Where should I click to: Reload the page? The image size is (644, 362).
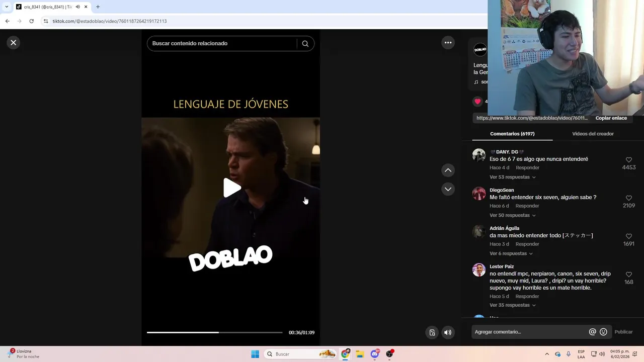tap(31, 21)
